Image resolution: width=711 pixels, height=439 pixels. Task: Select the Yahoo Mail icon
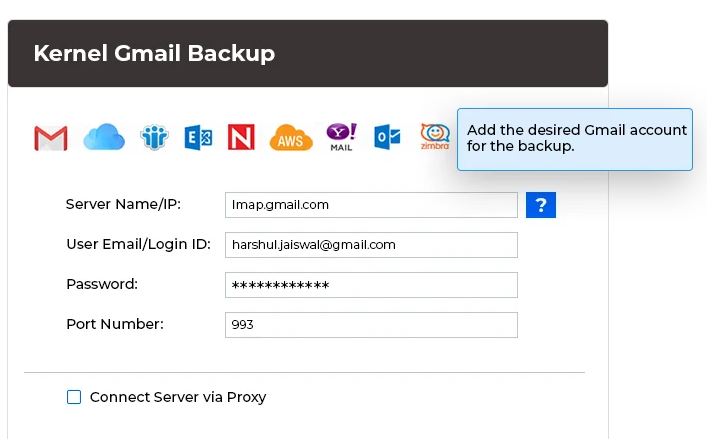[x=341, y=137]
